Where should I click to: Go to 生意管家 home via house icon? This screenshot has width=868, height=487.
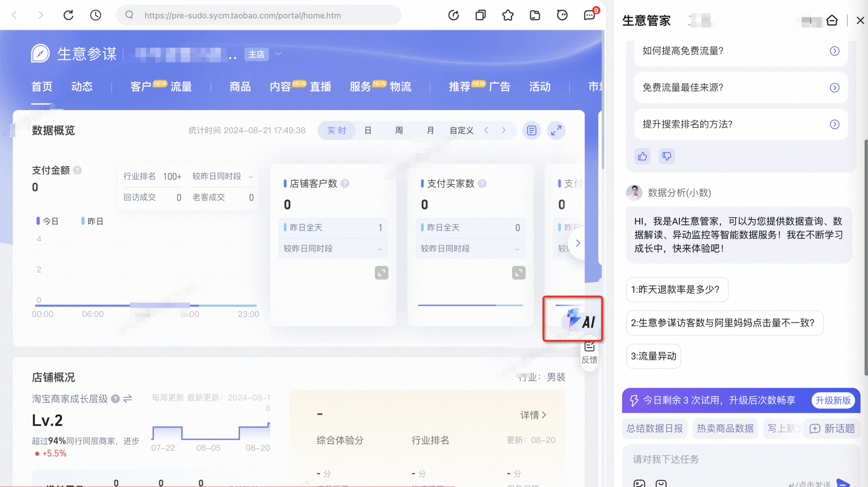832,21
